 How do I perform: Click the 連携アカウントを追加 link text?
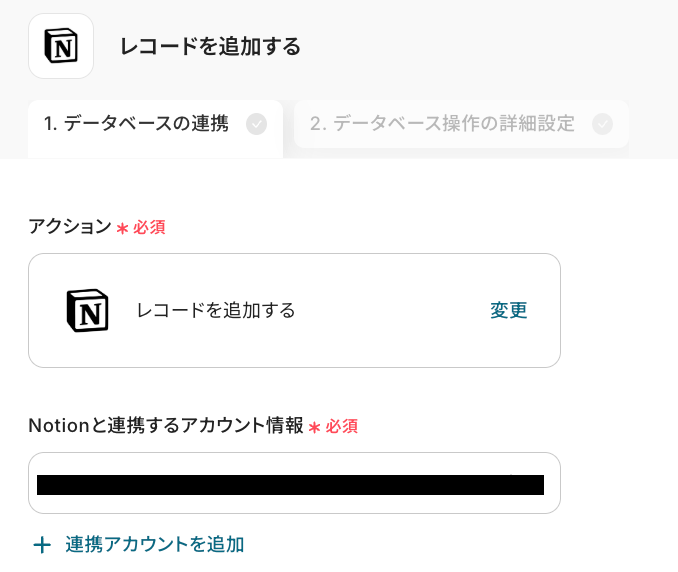(155, 545)
